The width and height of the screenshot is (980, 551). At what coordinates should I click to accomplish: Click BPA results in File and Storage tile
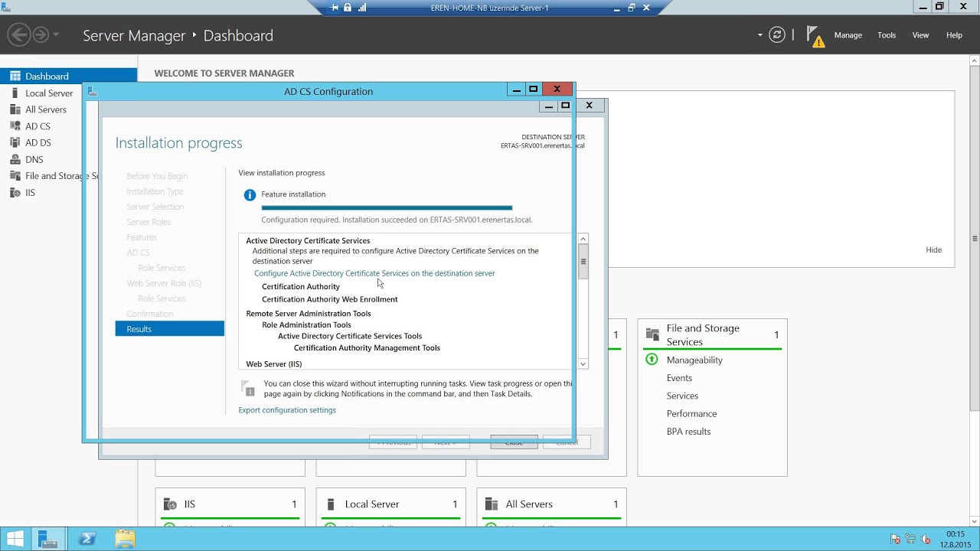point(688,432)
